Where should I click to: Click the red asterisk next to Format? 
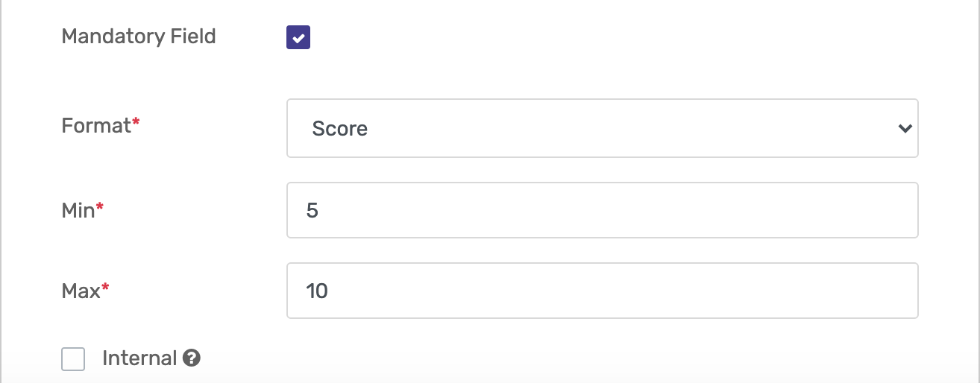click(136, 121)
